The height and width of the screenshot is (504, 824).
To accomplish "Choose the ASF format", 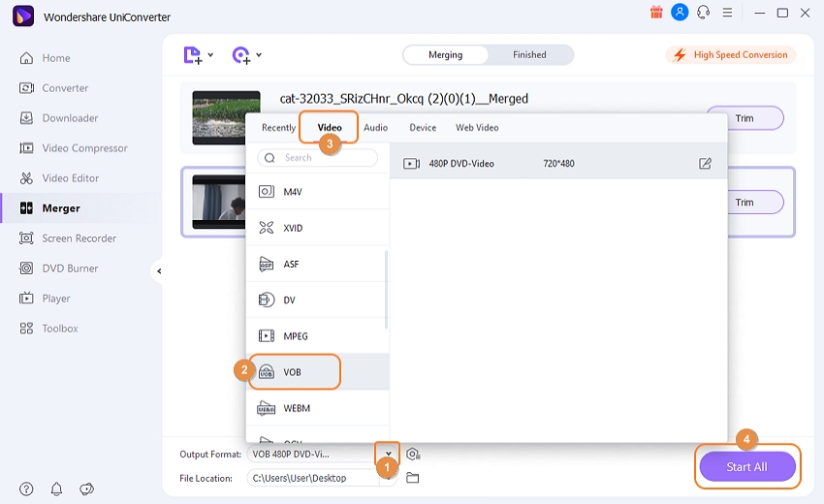I will [317, 264].
